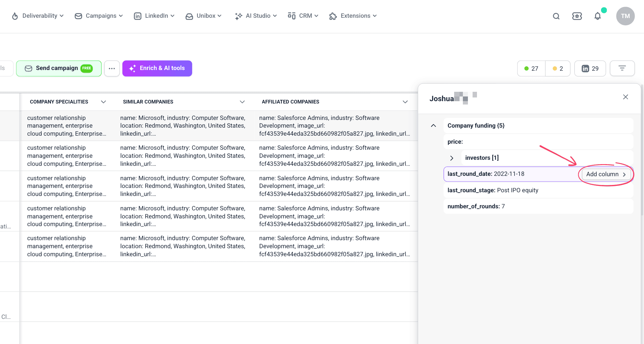Click the LinkedIn logo icon in navbar
The height and width of the screenshot is (344, 644).
point(138,16)
